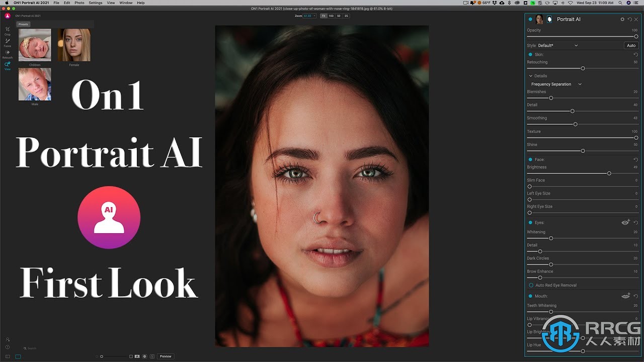The image size is (644, 362).
Task: Toggle the Portrait AI filter on/off dot
Action: (x=530, y=19)
